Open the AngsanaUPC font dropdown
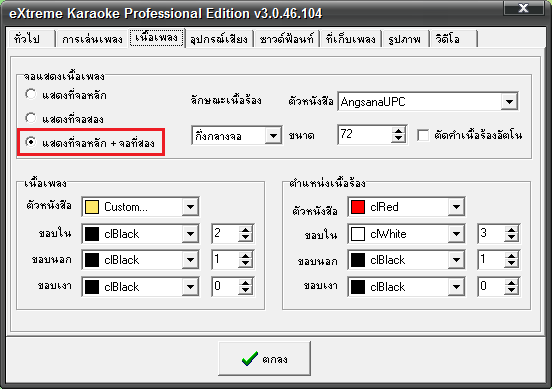 (x=509, y=102)
